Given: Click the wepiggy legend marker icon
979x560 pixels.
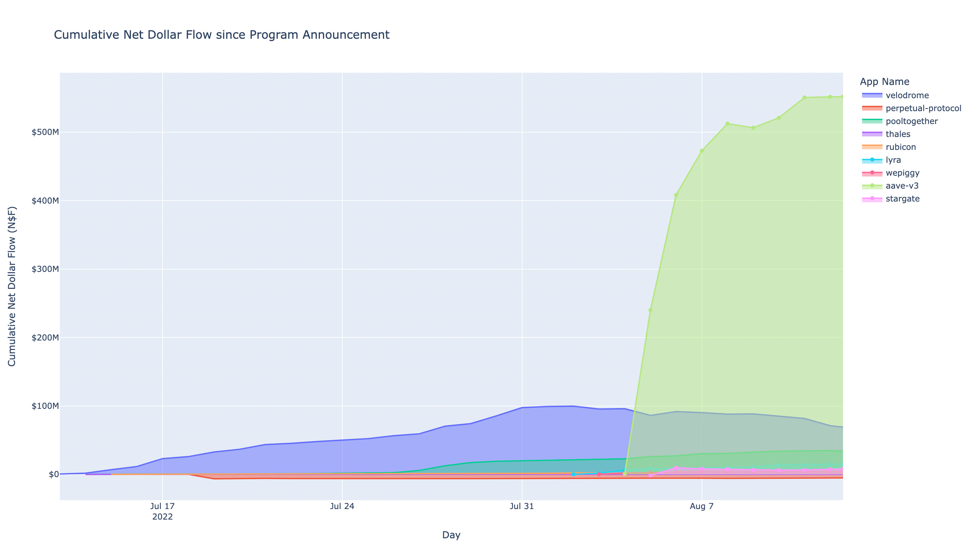Looking at the screenshot, I should point(872,173).
